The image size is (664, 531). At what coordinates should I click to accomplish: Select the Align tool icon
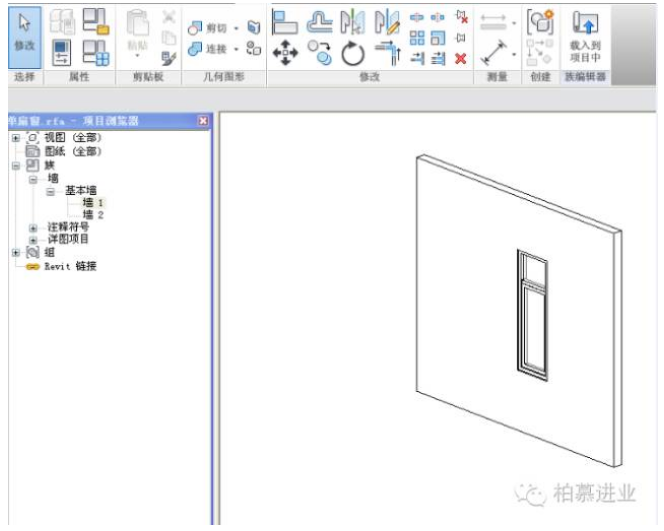[x=285, y=22]
